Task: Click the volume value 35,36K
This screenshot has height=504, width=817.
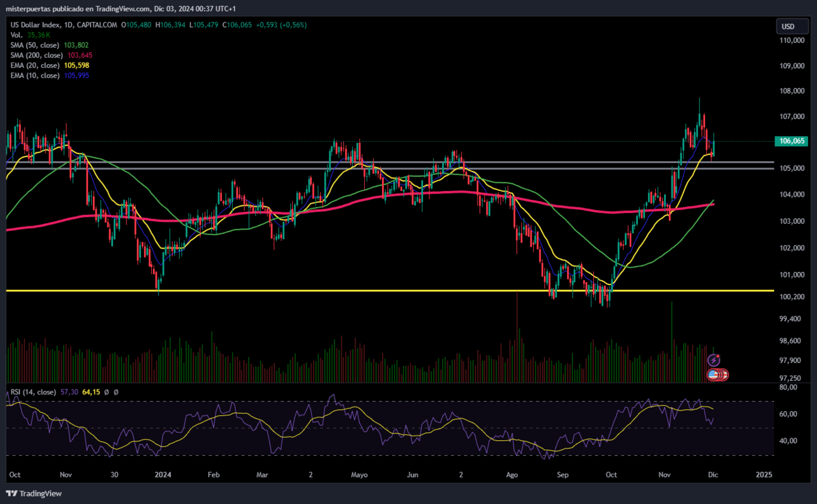Action: [38, 35]
